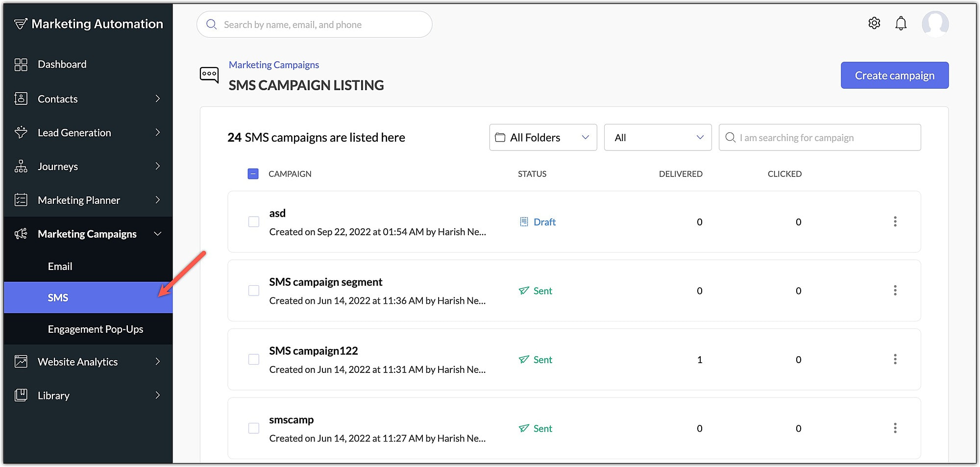The width and height of the screenshot is (980, 467).
Task: Check the SMS campaign122 checkbox
Action: (254, 360)
